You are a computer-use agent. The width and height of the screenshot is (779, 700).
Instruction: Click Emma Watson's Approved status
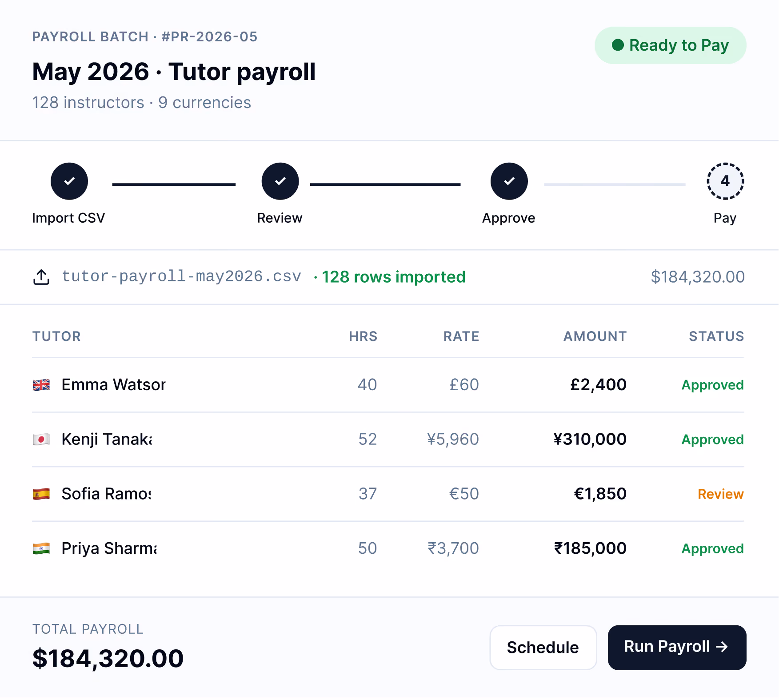712,385
